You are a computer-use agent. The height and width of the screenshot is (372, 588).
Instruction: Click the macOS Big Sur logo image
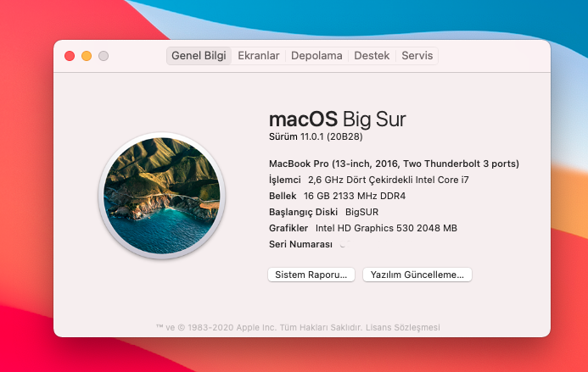[161, 196]
